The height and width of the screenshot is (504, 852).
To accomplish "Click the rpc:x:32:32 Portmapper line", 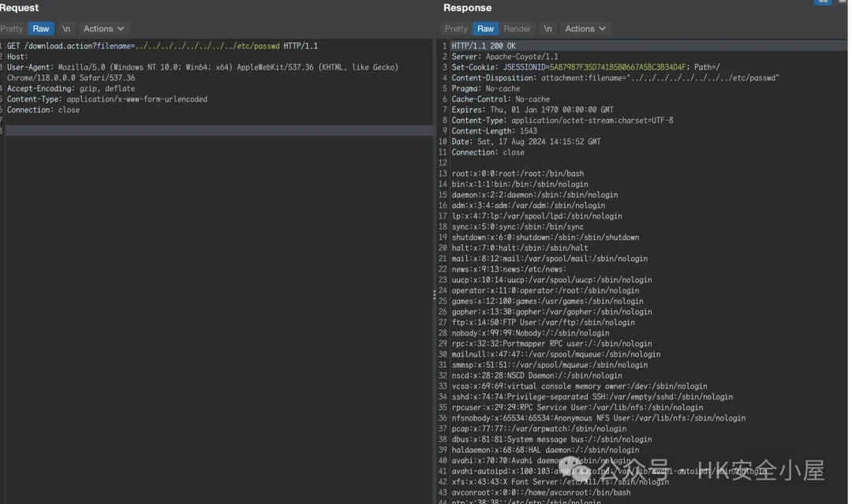I will (x=552, y=344).
